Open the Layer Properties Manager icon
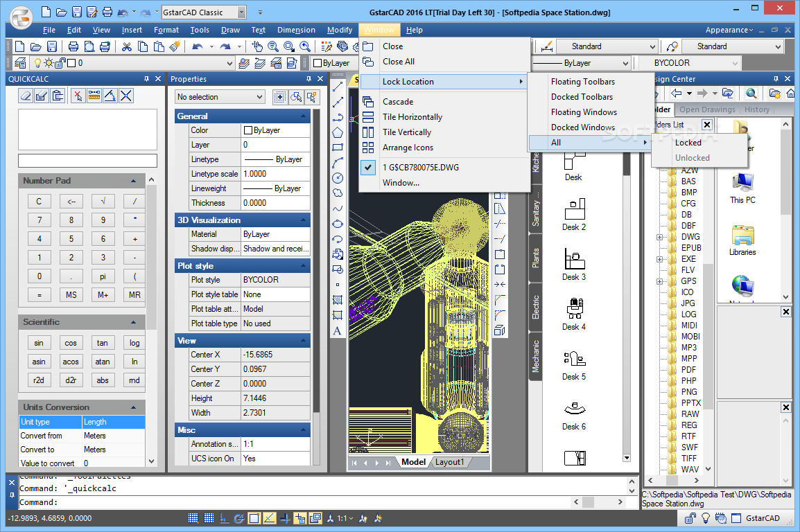The width and height of the screenshot is (800, 532). [20, 63]
